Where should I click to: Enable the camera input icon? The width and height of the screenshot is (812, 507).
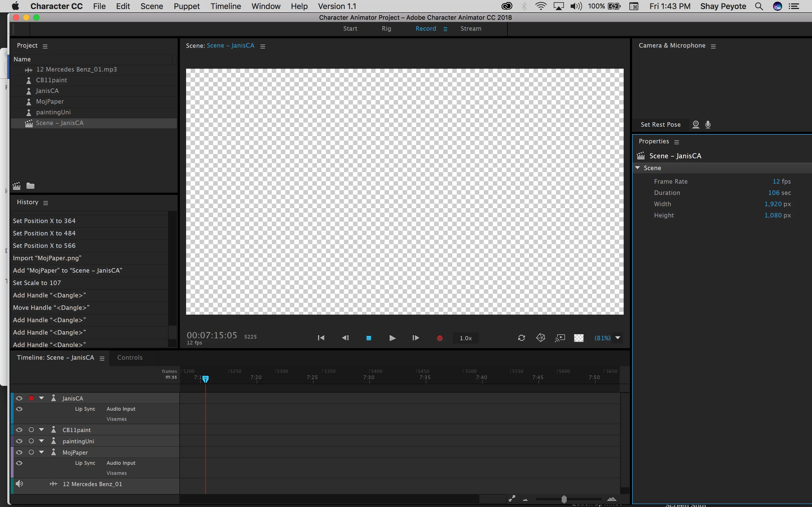pos(696,125)
